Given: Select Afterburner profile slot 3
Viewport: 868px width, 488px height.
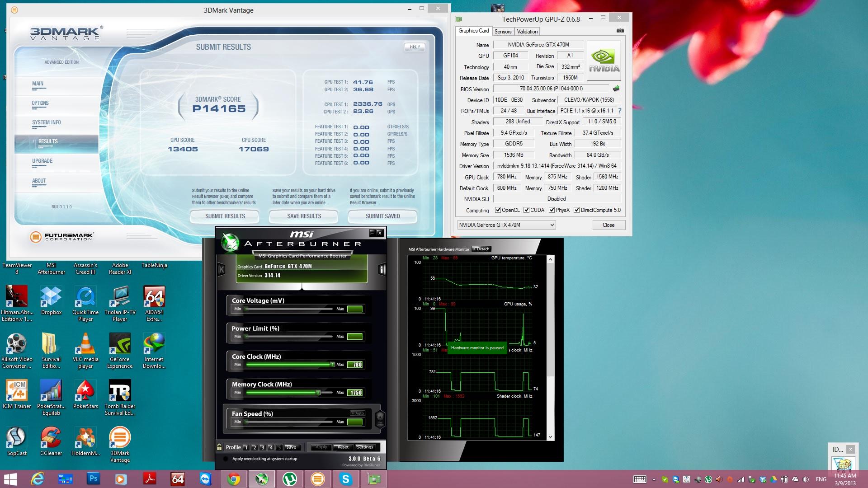Looking at the screenshot, I should point(262,447).
